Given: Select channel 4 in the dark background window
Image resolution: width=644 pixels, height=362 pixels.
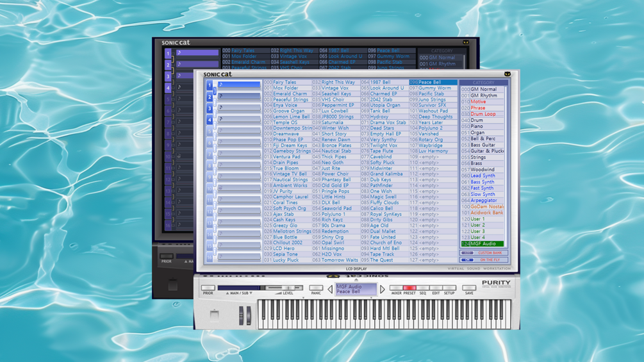Looking at the screenshot, I should point(168,88).
